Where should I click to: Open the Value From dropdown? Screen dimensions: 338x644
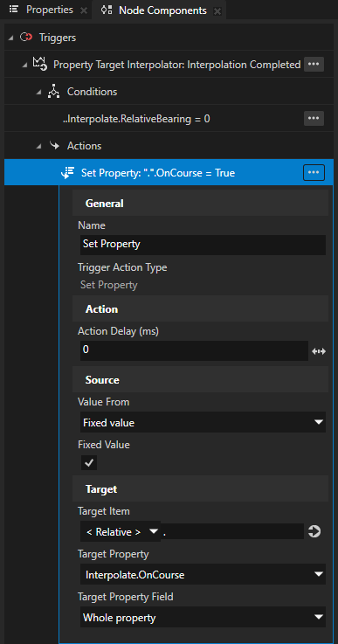click(203, 422)
